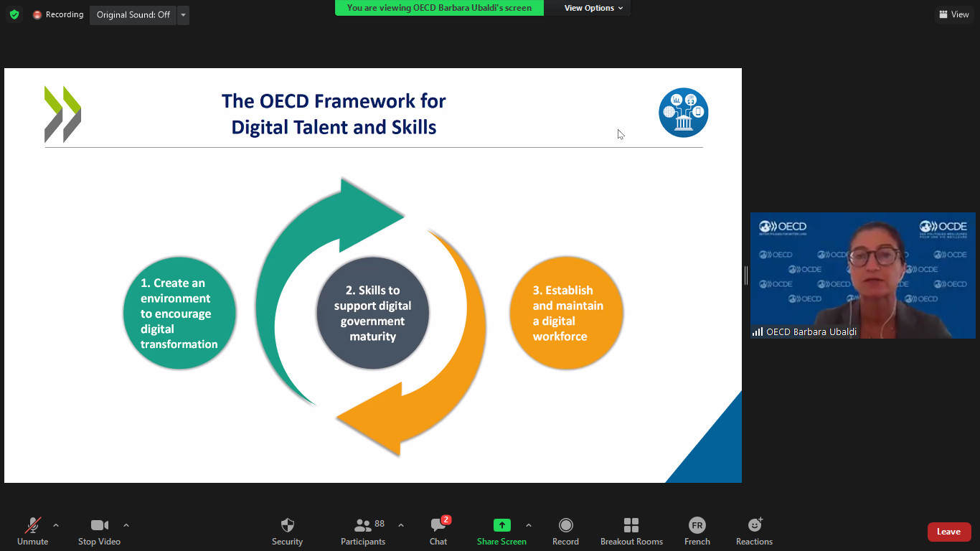The image size is (980, 551).
Task: Expand Share Screen options chevron
Action: 529,525
